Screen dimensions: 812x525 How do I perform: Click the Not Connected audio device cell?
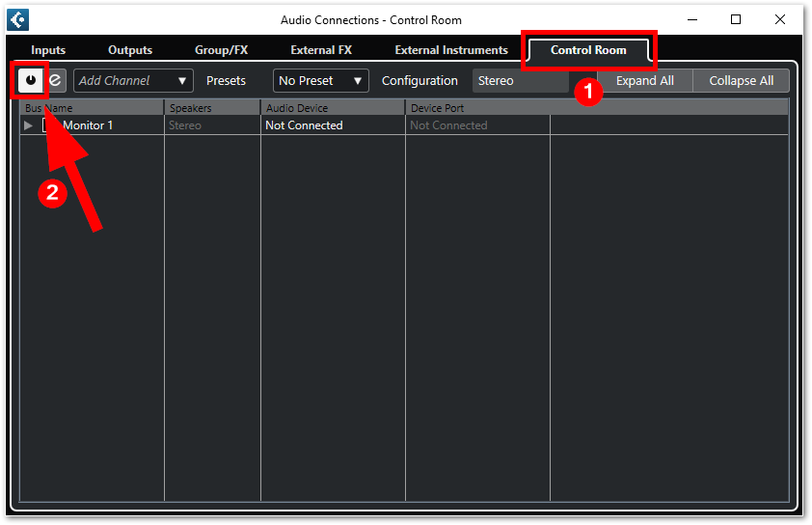tap(304, 125)
